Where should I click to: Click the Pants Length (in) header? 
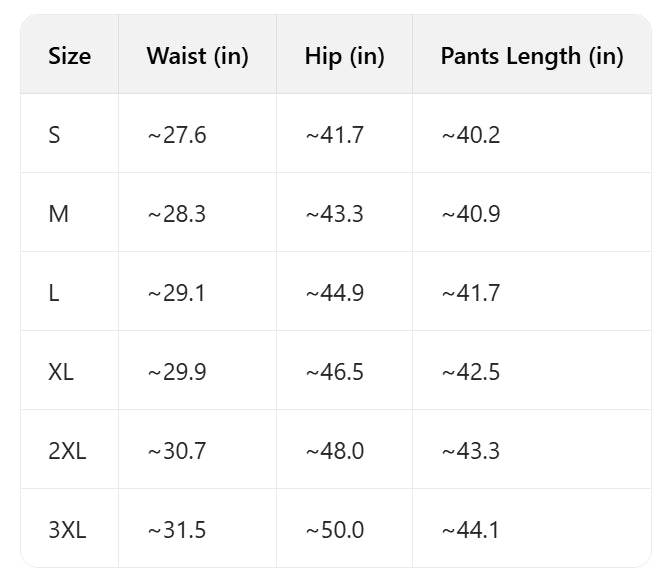tap(531, 56)
